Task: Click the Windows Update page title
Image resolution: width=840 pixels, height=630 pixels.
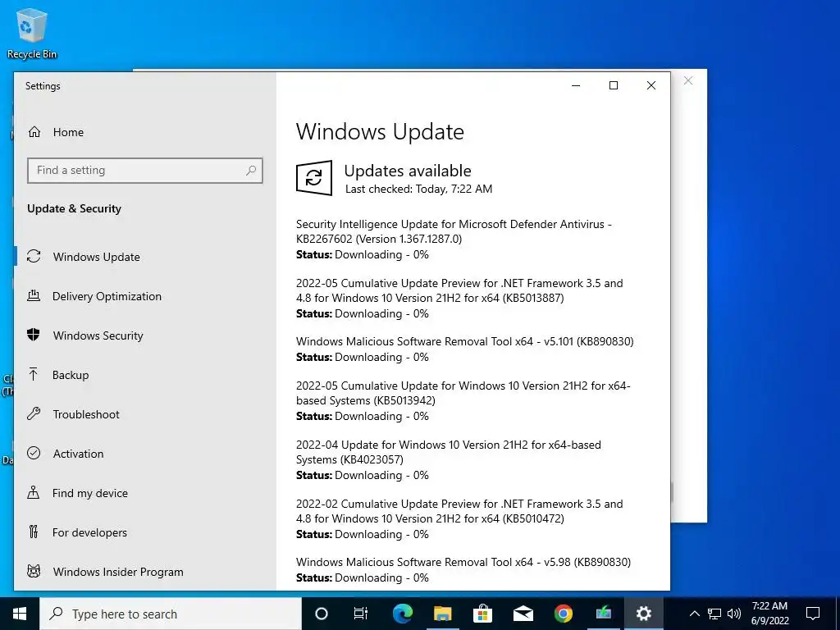Action: (380, 132)
